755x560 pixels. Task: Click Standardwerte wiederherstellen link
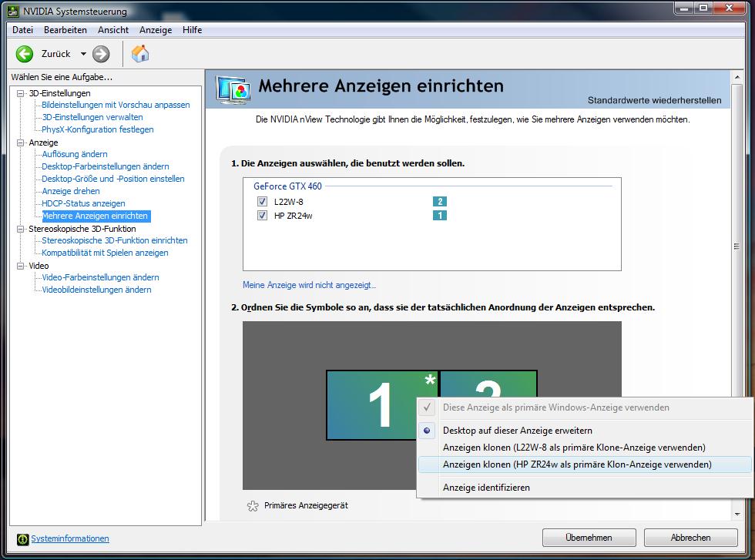point(654,100)
